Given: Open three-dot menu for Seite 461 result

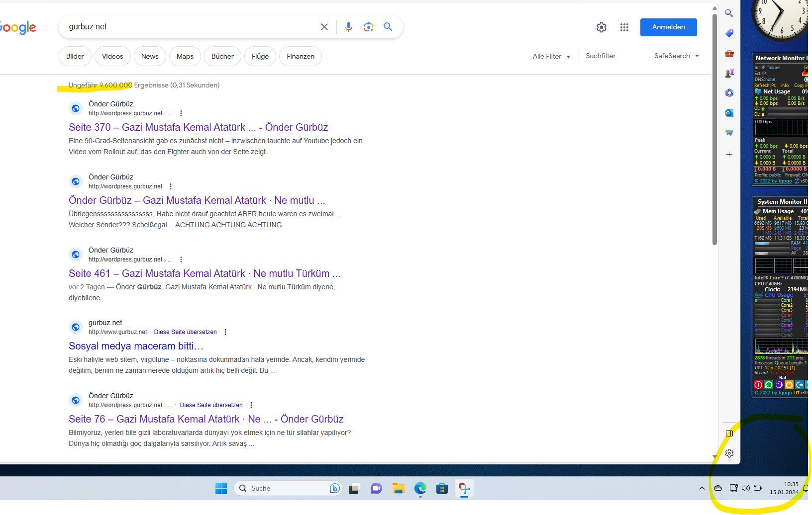Looking at the screenshot, I should tap(181, 259).
